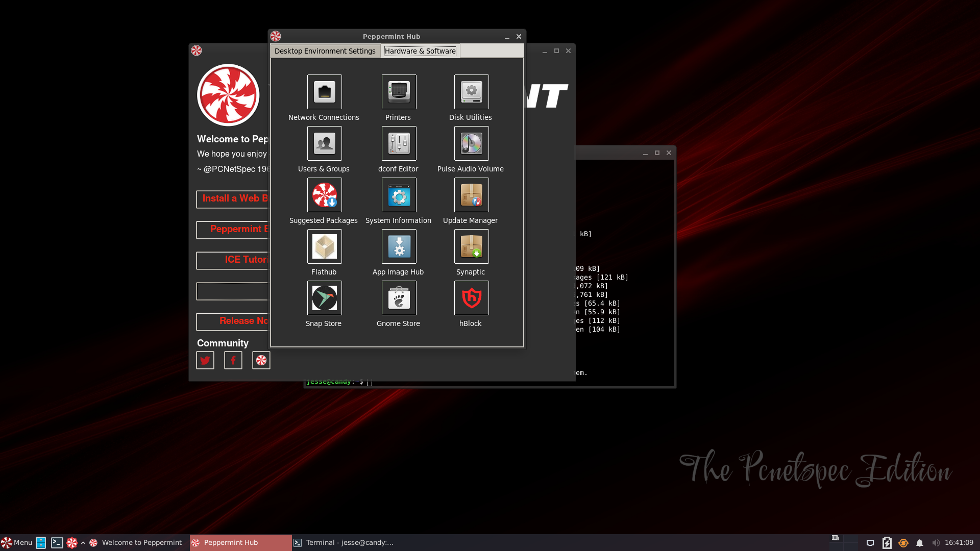Launch the dconf Editor
980x551 pixels.
click(x=399, y=143)
